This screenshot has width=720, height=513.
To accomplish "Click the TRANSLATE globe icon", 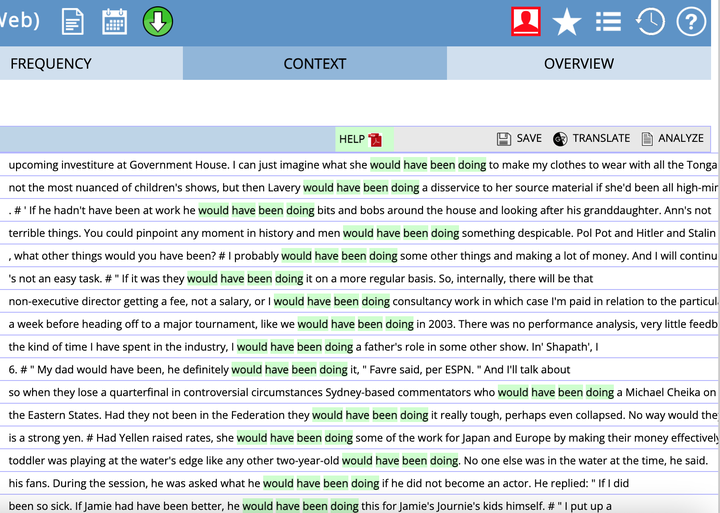I will [x=560, y=139].
